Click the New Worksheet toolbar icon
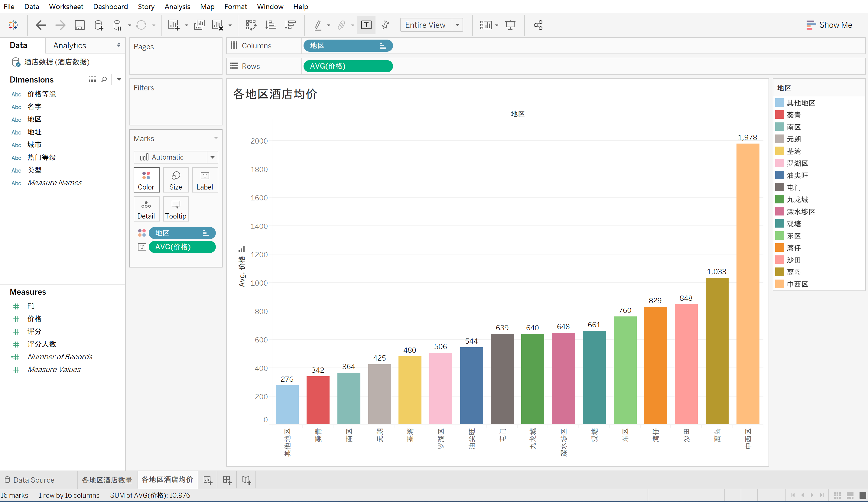 click(173, 25)
